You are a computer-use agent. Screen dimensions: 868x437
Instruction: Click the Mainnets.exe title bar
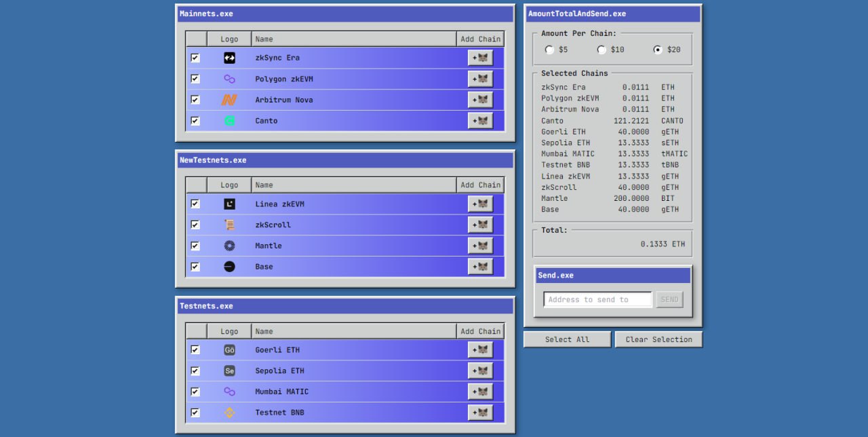click(x=345, y=14)
